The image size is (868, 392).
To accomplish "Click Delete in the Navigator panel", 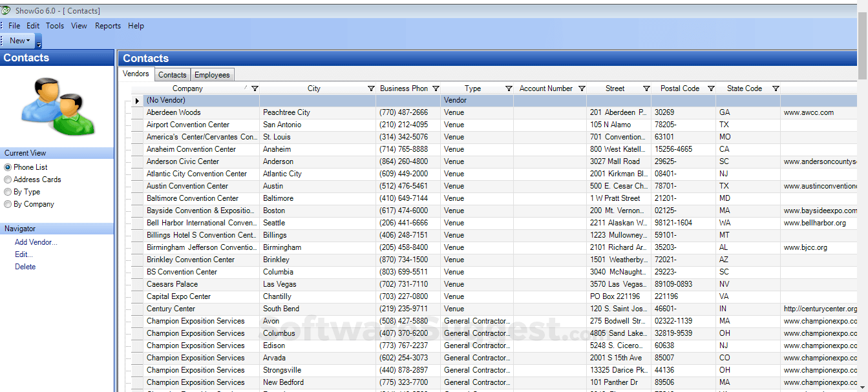I will (25, 266).
